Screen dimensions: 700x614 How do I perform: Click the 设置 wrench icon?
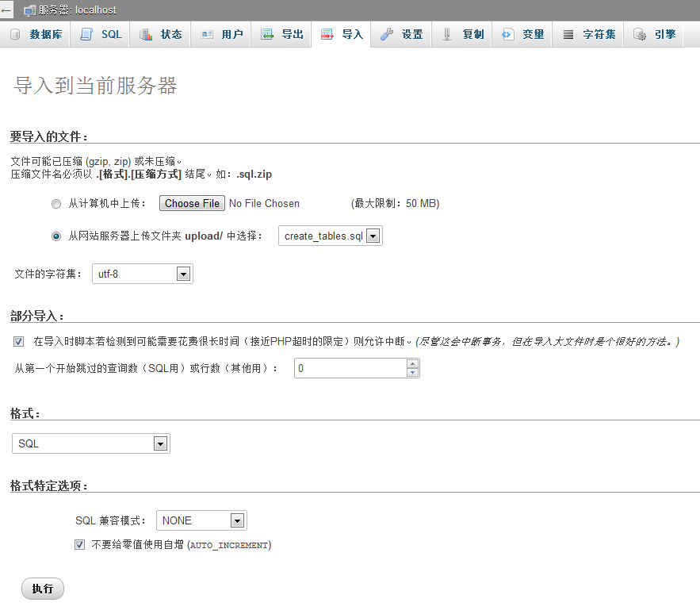[x=387, y=35]
